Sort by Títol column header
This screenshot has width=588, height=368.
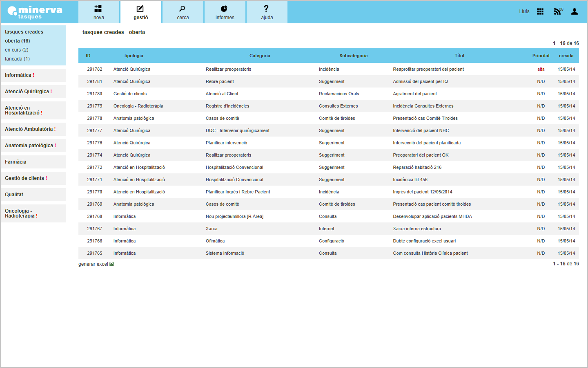click(x=459, y=56)
